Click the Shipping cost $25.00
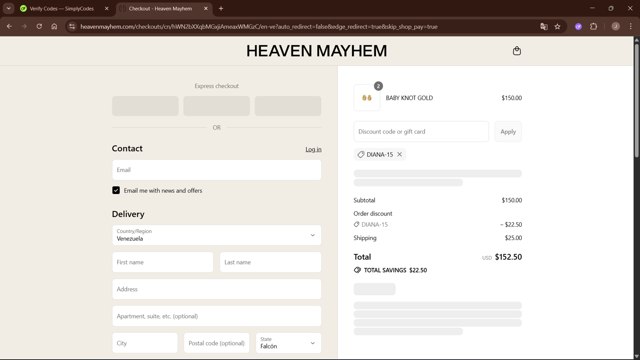This screenshot has width=640, height=360. coord(513,238)
